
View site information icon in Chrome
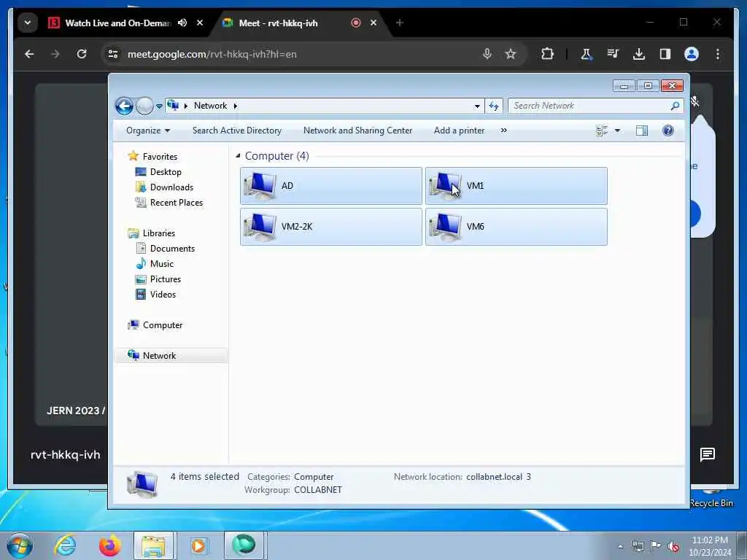113,54
